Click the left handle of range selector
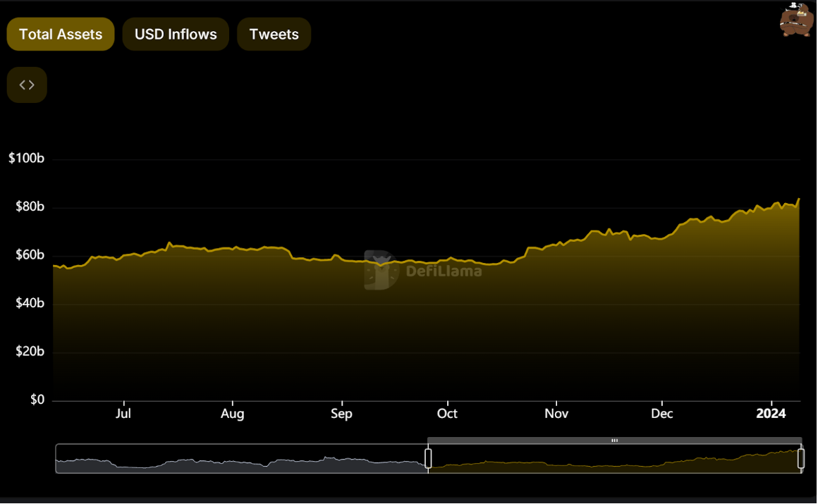Screen dimensions: 818x504 click(x=428, y=459)
